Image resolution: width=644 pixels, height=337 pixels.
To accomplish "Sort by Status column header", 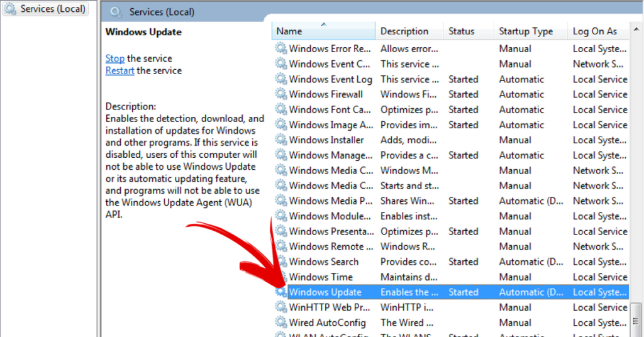I will 469,31.
